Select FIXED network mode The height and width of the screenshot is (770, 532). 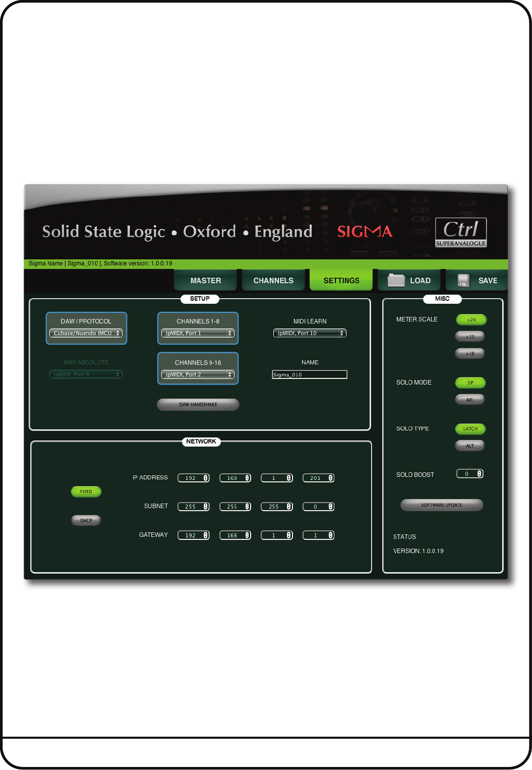coord(86,491)
